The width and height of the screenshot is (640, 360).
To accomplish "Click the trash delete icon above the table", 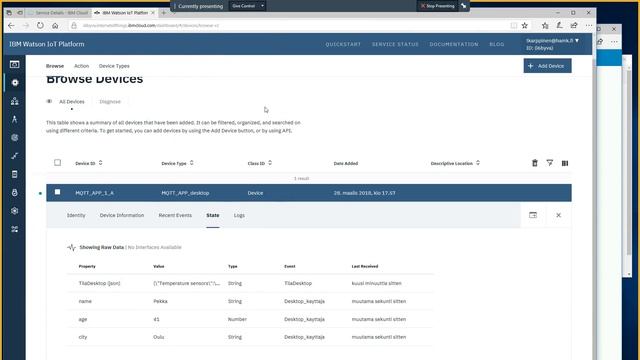I will (x=535, y=163).
